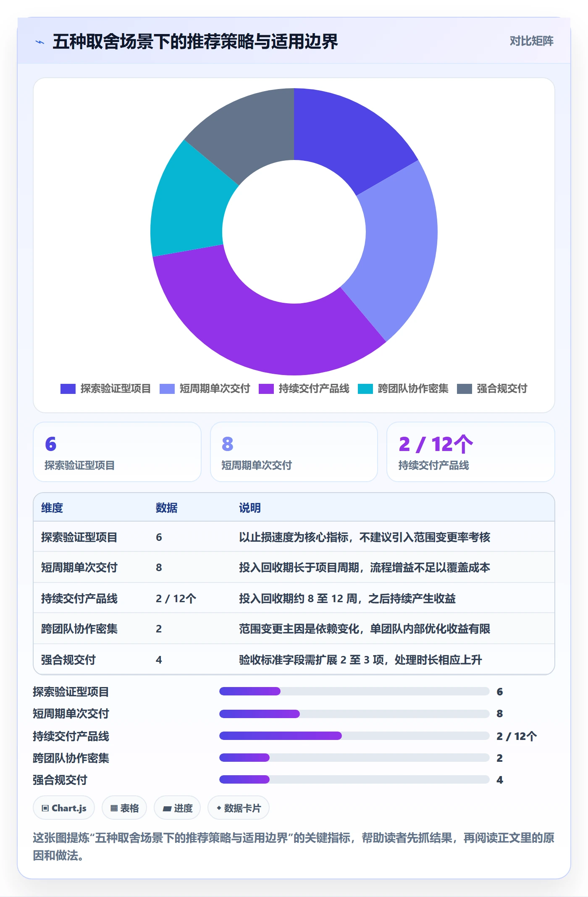
Task: Click 强合规交付 in the table's first column
Action: 68,660
